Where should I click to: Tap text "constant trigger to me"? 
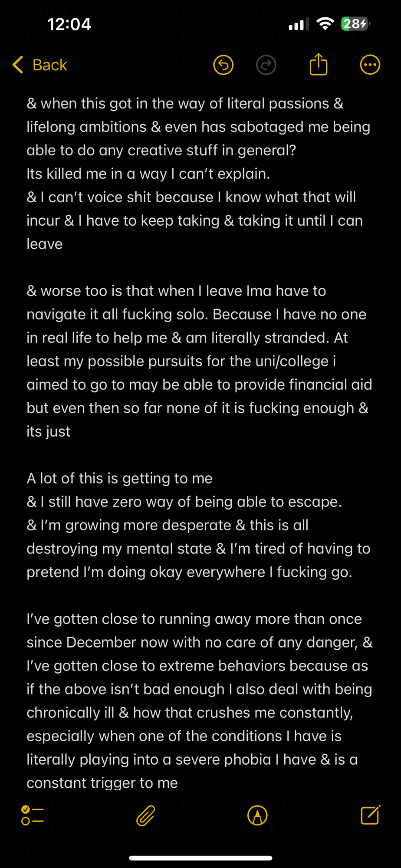pos(102,783)
